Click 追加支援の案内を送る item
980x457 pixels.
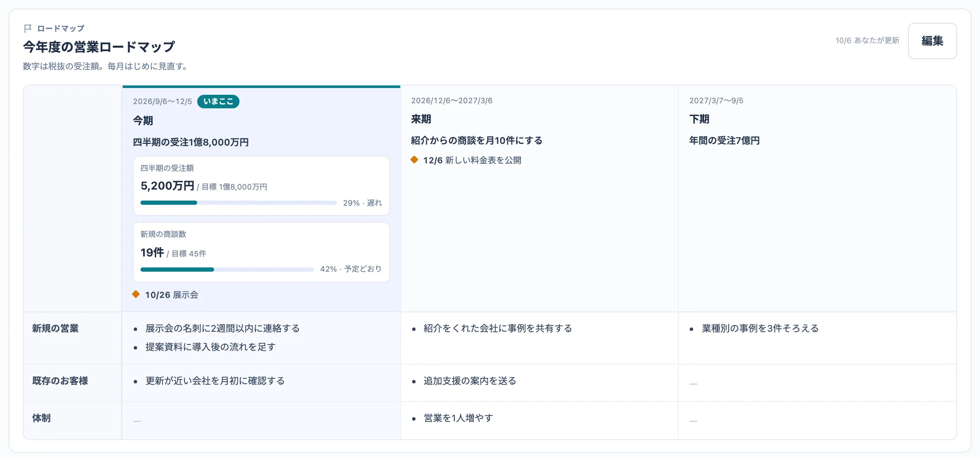tap(470, 381)
